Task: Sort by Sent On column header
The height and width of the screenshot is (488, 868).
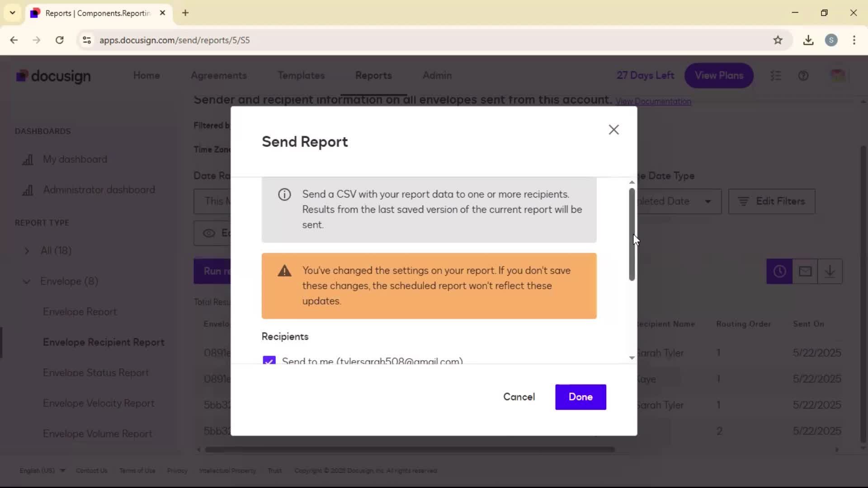Action: pos(808,324)
